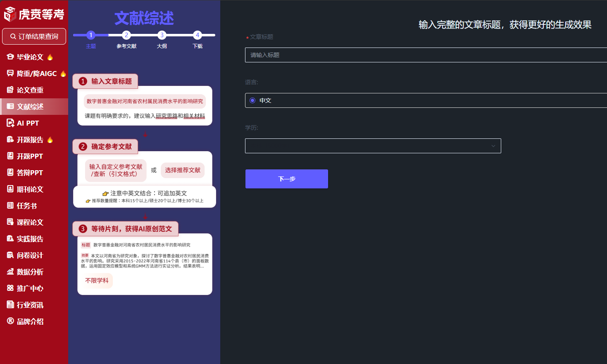607x364 pixels.
Task: Click 输入自定义参考文献/查新 option
Action: pos(116,170)
